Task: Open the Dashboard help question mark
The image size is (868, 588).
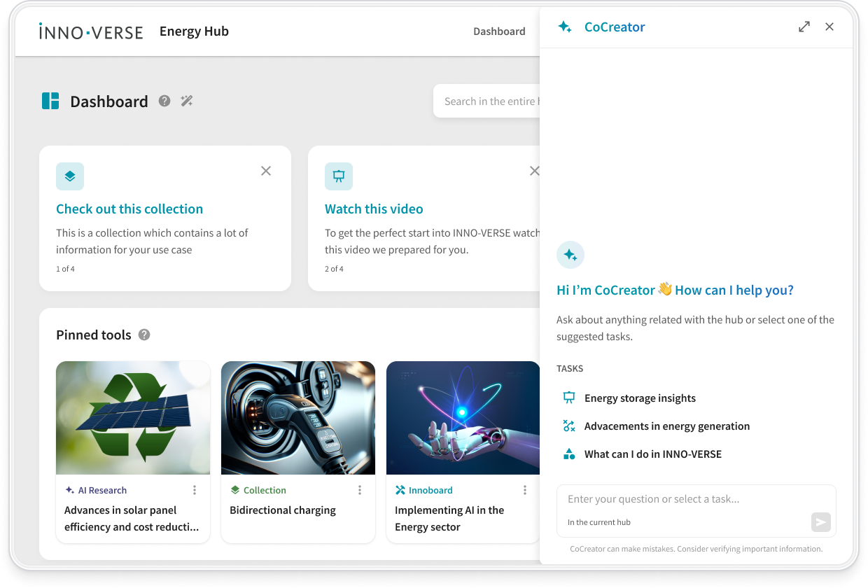Action: (164, 101)
